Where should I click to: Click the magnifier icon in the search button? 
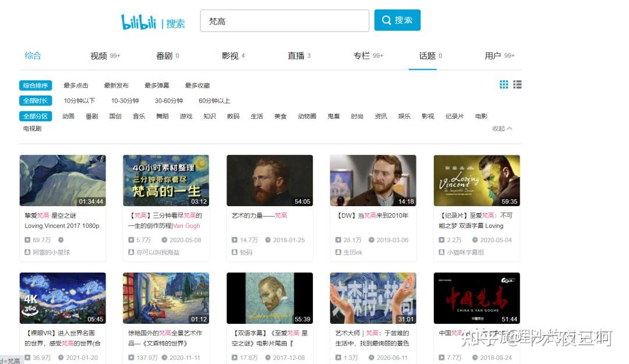pyautogui.click(x=386, y=20)
